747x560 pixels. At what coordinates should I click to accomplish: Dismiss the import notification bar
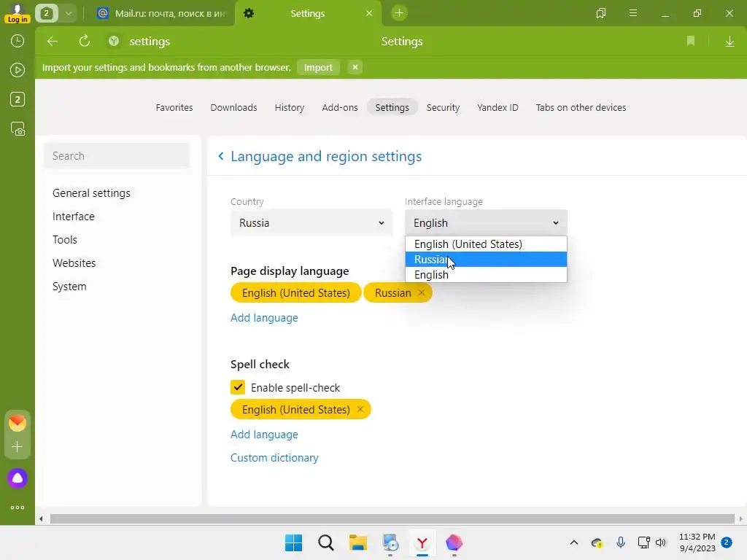pos(355,67)
